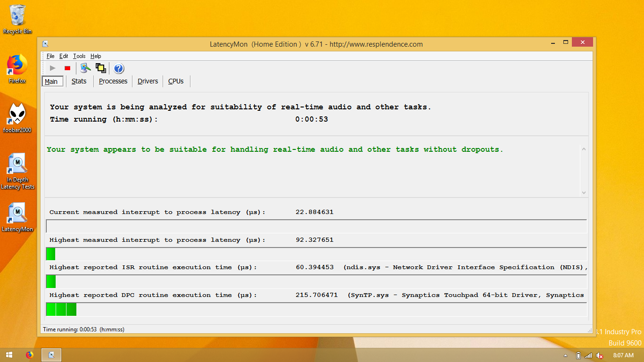The width and height of the screenshot is (644, 362).
Task: Open the computer analysis toolbar icon
Action: pyautogui.click(x=85, y=68)
